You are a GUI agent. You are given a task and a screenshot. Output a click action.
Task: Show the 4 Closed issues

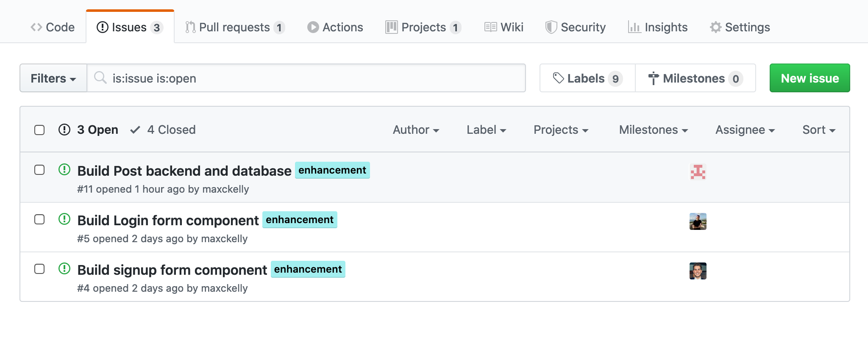click(x=163, y=130)
